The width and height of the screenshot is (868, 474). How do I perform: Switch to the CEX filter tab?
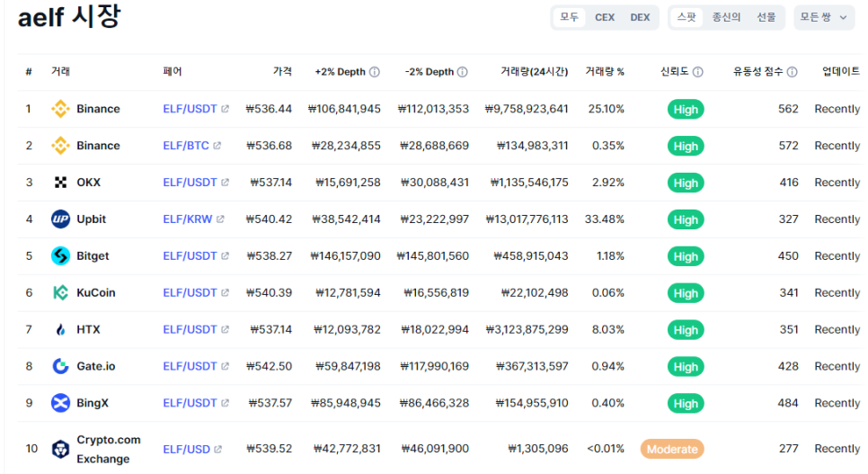[x=605, y=17]
